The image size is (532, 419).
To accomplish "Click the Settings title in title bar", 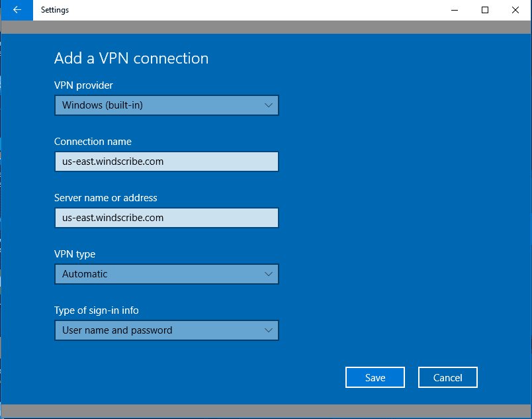I will [54, 10].
